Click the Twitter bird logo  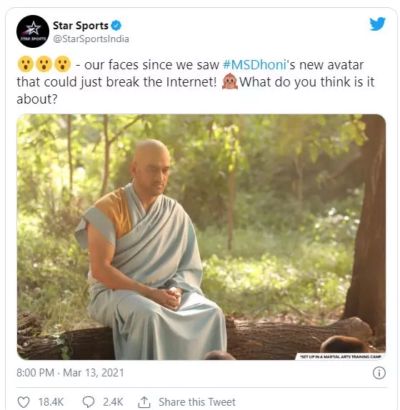tap(377, 24)
